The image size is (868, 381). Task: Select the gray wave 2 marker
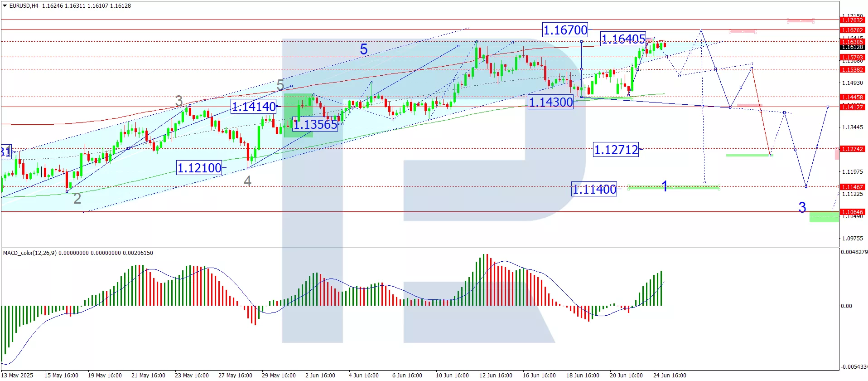coord(77,198)
